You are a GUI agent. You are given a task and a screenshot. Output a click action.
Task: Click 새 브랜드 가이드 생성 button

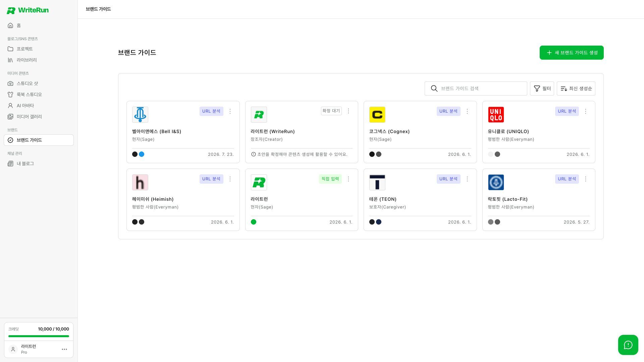tap(572, 53)
